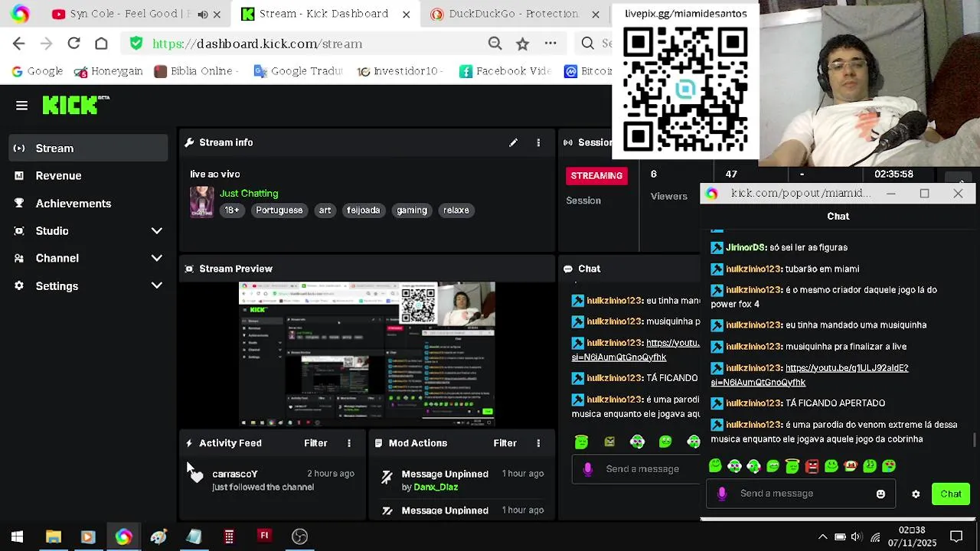Screen dimensions: 980x551
Task: Open Windows notification center
Action: coord(956,536)
